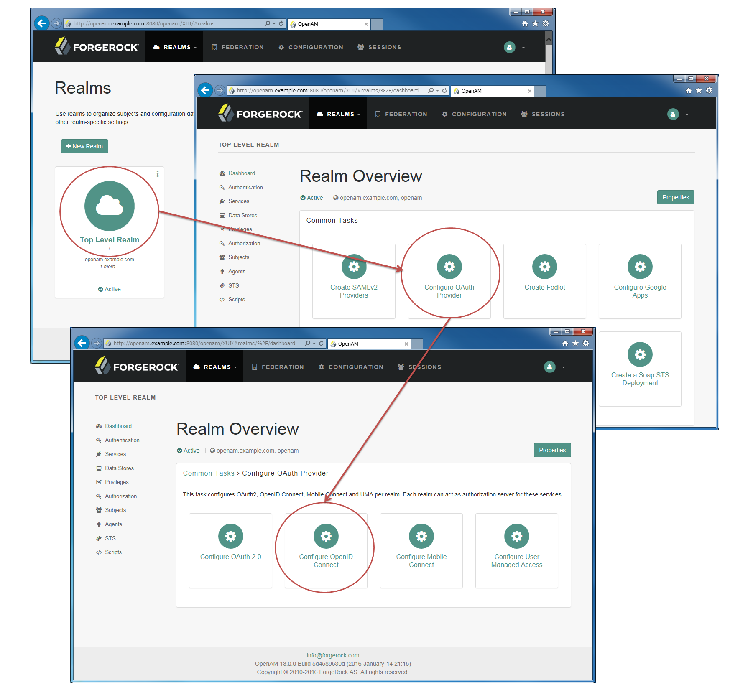This screenshot has height=700, width=753.
Task: Open Authorization in the front window sidebar
Action: click(x=121, y=496)
